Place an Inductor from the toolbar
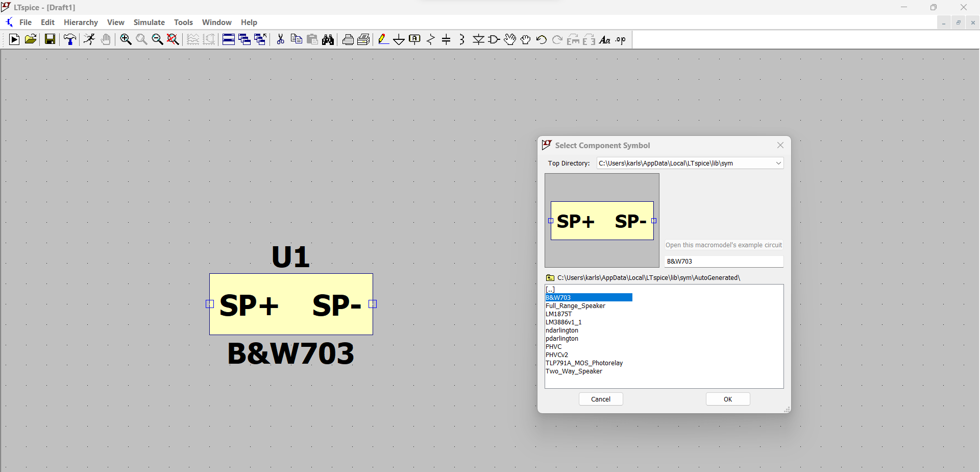 click(462, 39)
